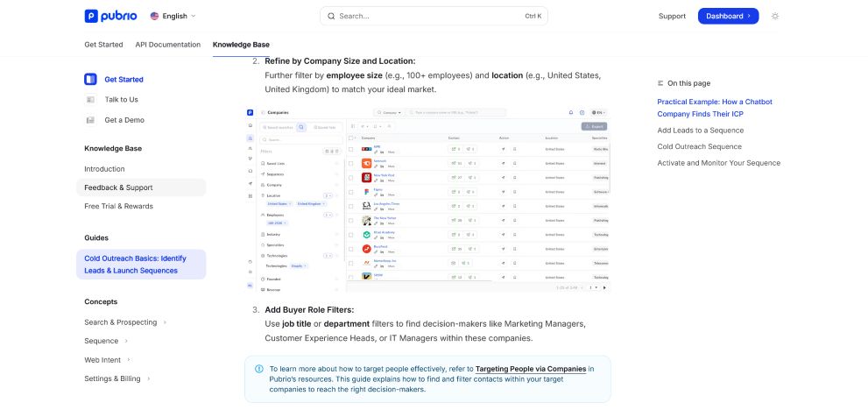Expand the Web Intent section
Image resolution: width=868 pixels, height=410 pixels.
pos(108,360)
